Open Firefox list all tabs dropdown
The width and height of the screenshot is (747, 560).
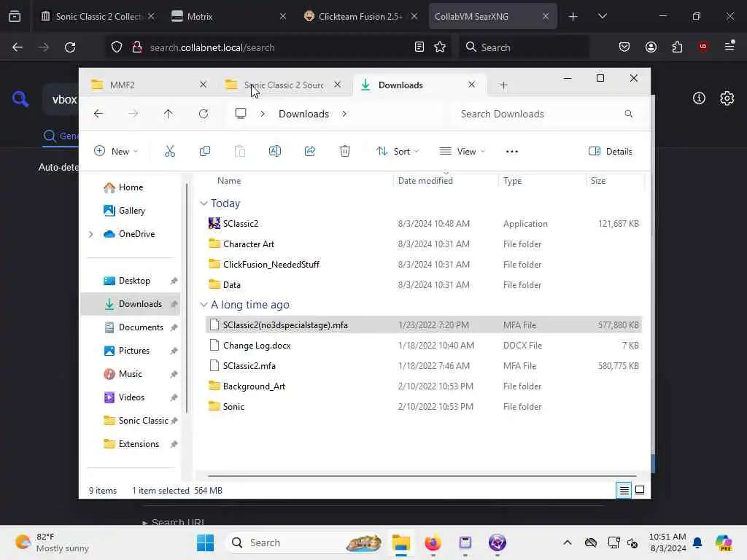[x=602, y=16]
